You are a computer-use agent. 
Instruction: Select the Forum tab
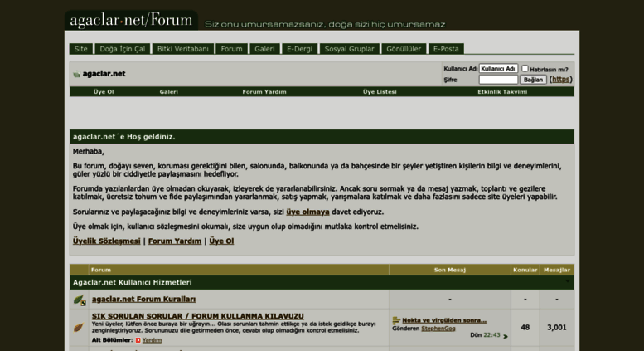(x=231, y=49)
